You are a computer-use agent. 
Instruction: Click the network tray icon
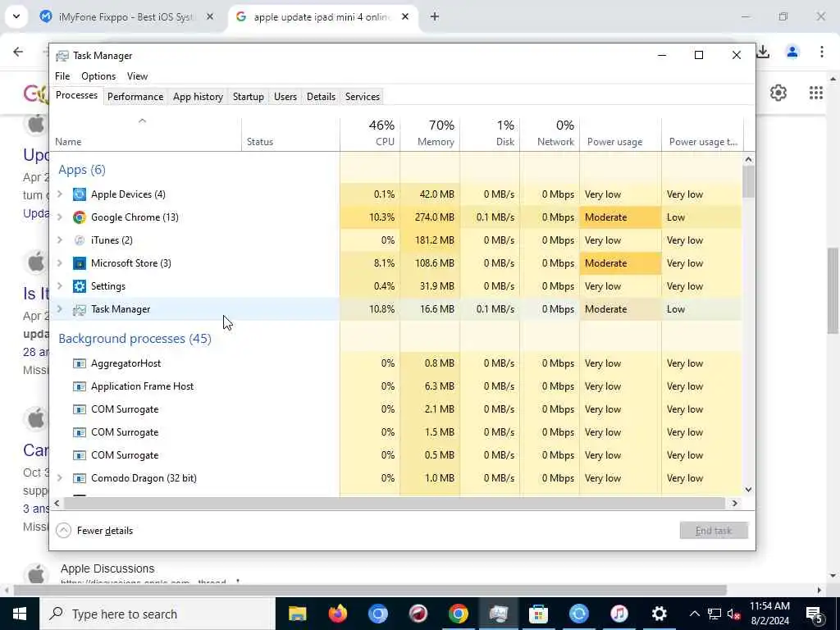[x=714, y=614]
